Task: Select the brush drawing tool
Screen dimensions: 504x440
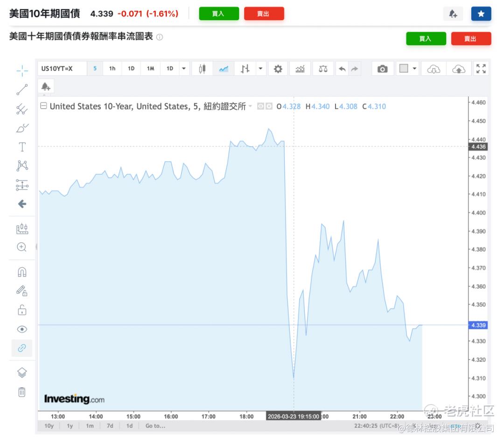Action: coord(22,128)
